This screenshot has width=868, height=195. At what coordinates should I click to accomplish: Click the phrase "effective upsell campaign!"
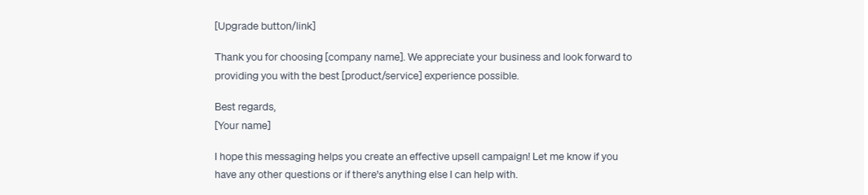[x=469, y=156]
